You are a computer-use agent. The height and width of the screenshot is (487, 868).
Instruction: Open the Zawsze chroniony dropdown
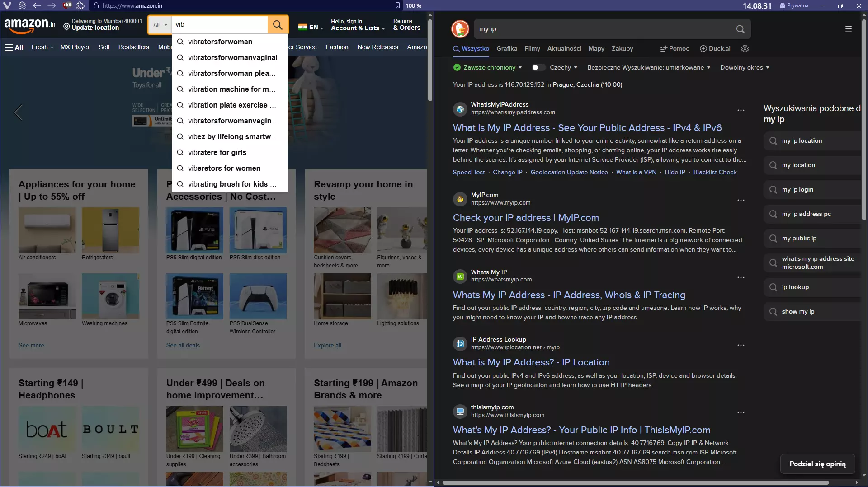(x=488, y=67)
